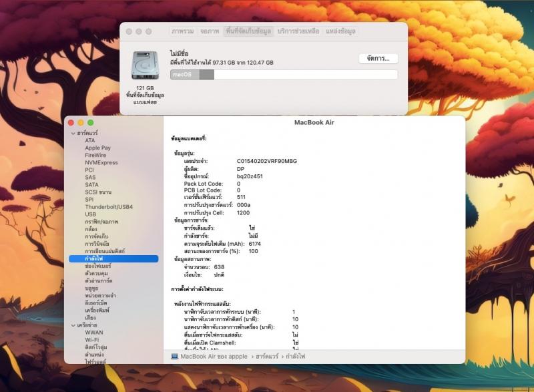Click the charge state percentage value 100
The image size is (534, 392).
(x=254, y=251)
